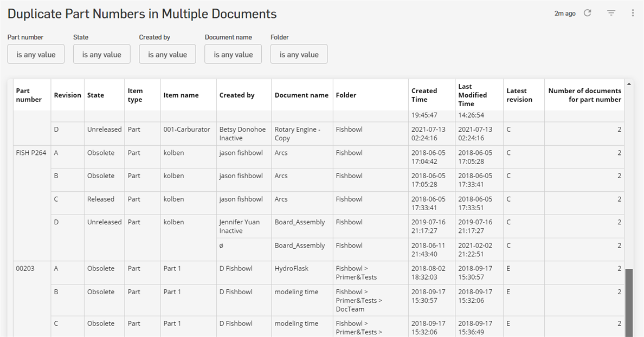Click Number of documents column header
This screenshot has height=337, width=644.
[x=584, y=95]
